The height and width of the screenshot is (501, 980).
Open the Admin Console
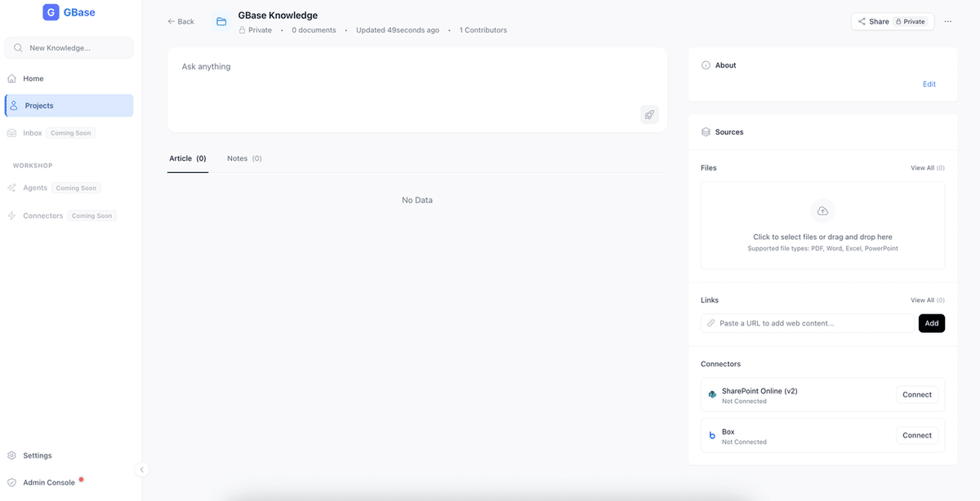pyautogui.click(x=48, y=482)
